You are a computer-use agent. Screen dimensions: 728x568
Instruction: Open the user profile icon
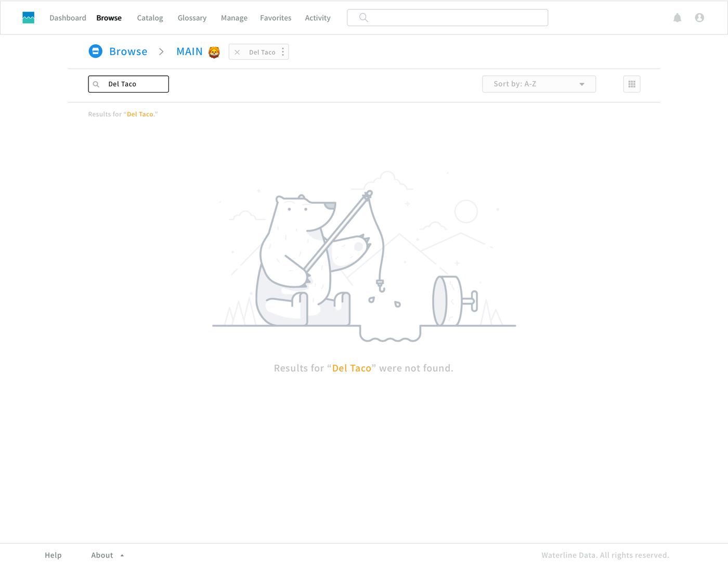coord(699,18)
